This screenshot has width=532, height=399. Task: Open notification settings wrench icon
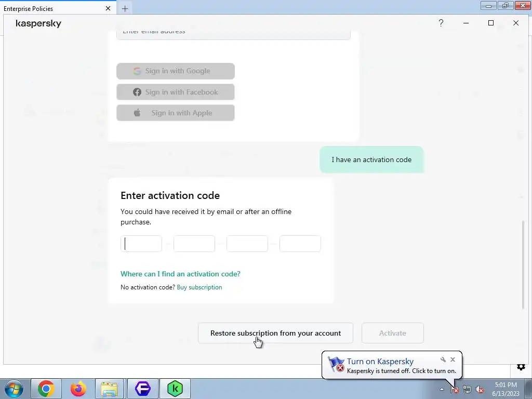click(x=443, y=360)
